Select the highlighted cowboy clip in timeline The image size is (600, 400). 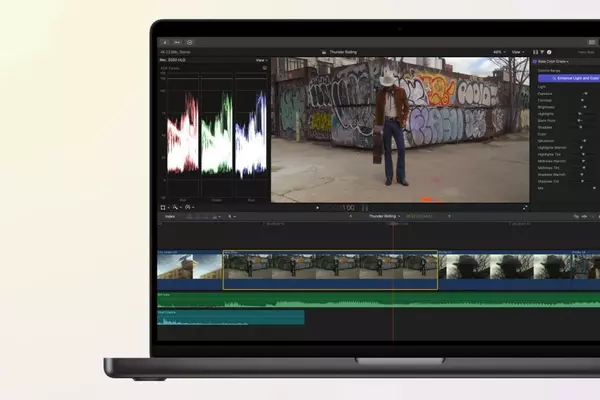pyautogui.click(x=330, y=270)
